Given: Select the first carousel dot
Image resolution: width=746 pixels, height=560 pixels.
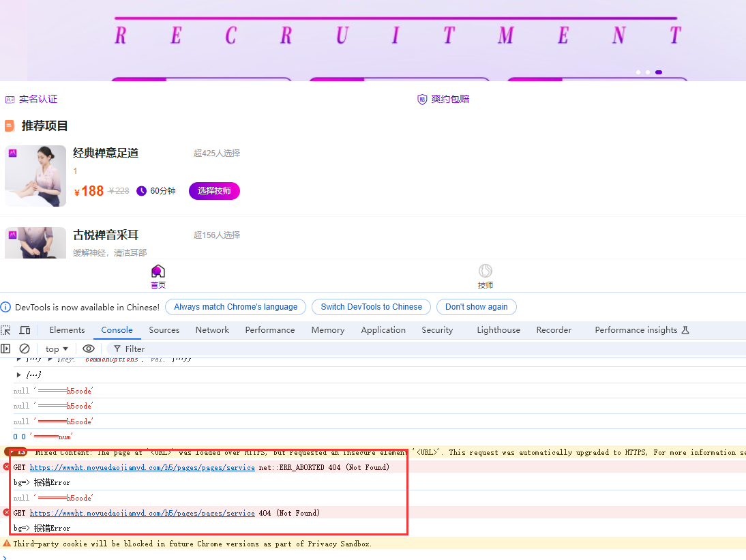Looking at the screenshot, I should pyautogui.click(x=638, y=72).
